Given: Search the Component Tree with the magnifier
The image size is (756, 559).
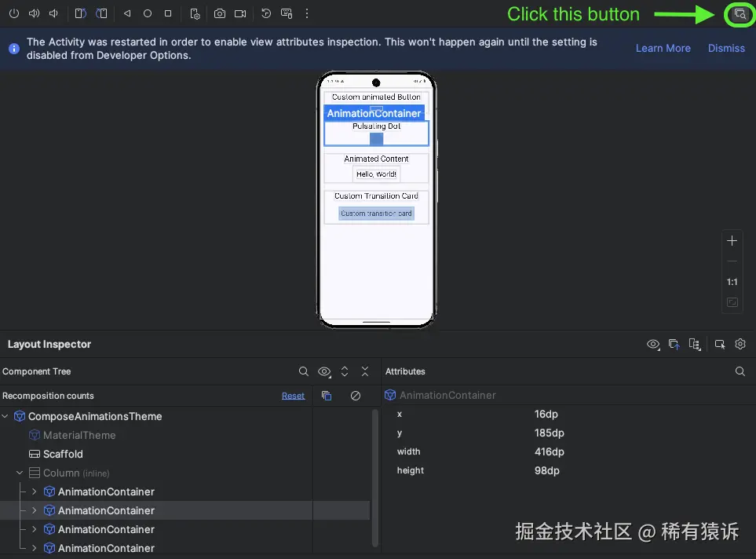Looking at the screenshot, I should (304, 371).
